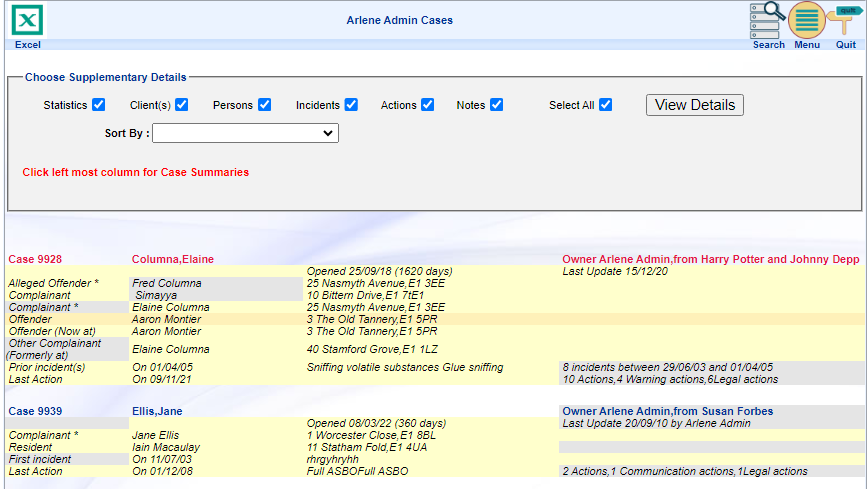The width and height of the screenshot is (867, 489).
Task: Open the Search tool icon
Action: pyautogui.click(x=767, y=20)
